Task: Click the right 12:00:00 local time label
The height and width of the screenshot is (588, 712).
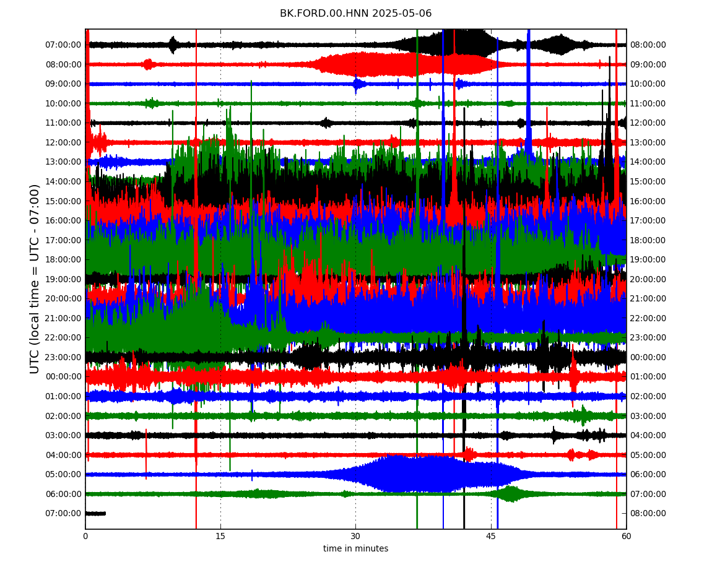Action: click(648, 123)
